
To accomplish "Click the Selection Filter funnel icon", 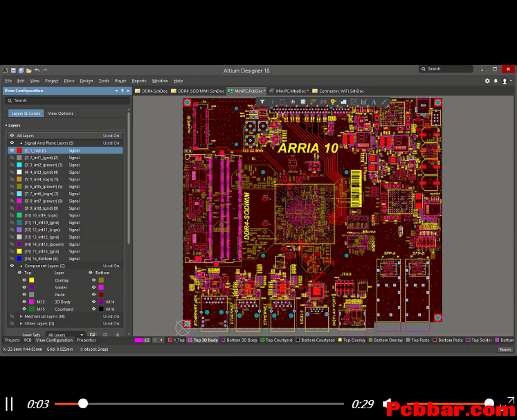I will 262,102.
